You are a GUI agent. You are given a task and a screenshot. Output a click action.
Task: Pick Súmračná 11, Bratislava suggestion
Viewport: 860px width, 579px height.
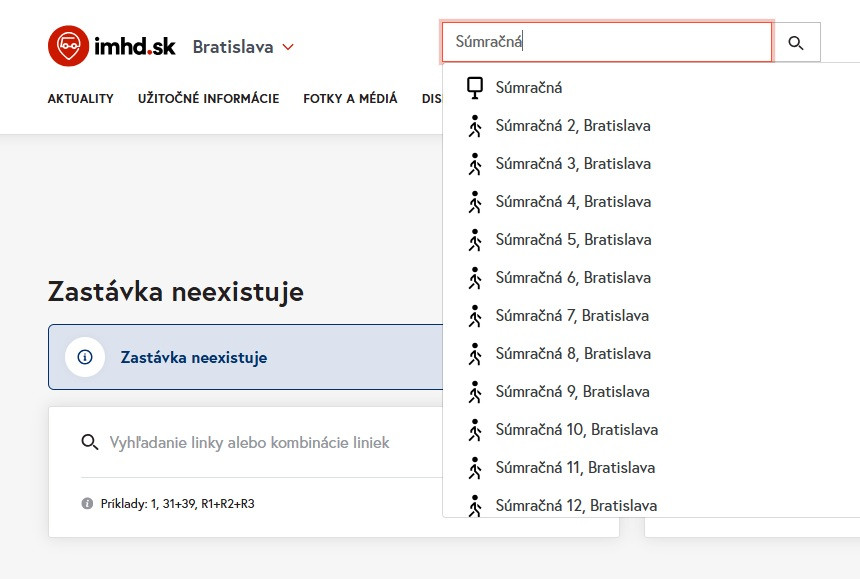tap(575, 468)
